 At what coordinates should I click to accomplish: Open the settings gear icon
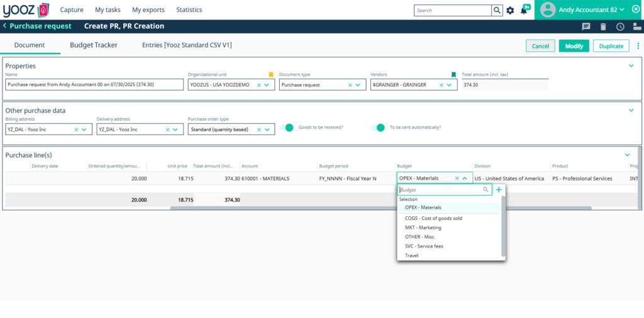510,10
